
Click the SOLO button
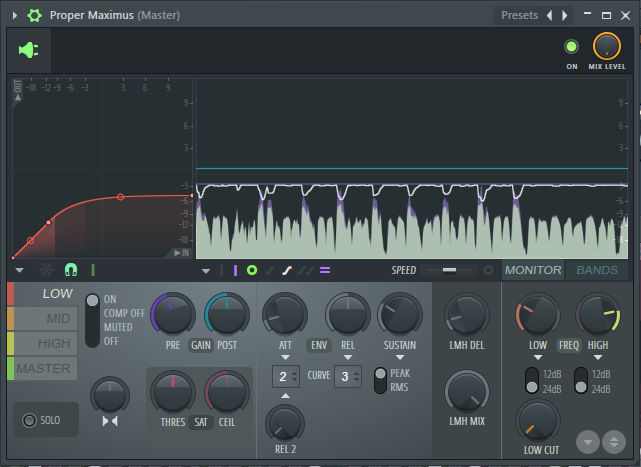click(46, 420)
